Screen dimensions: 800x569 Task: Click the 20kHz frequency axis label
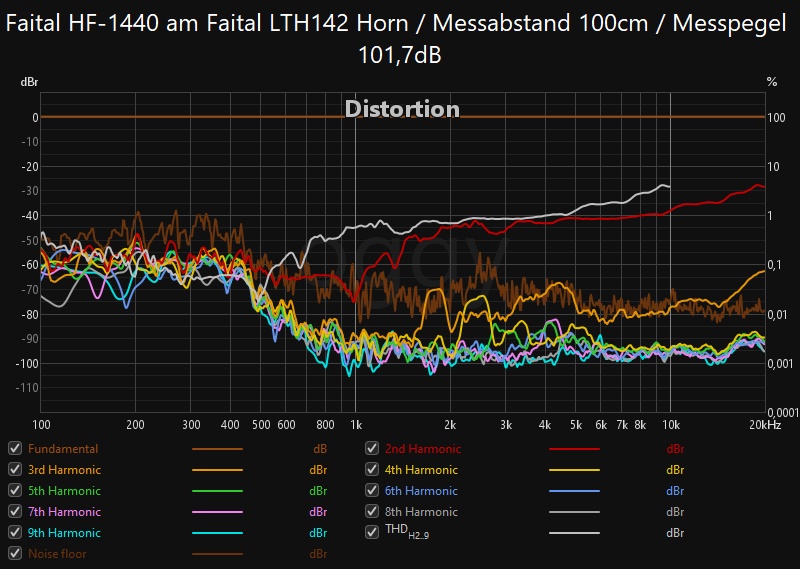pos(765,425)
